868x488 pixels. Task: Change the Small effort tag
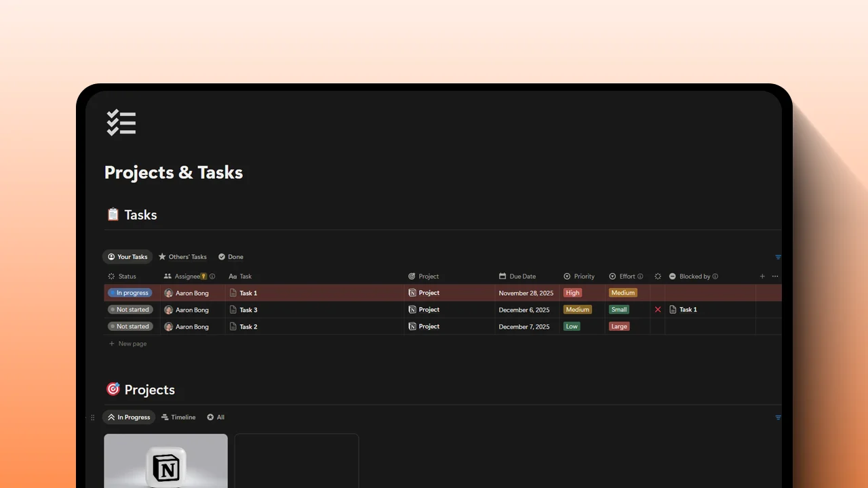click(619, 310)
